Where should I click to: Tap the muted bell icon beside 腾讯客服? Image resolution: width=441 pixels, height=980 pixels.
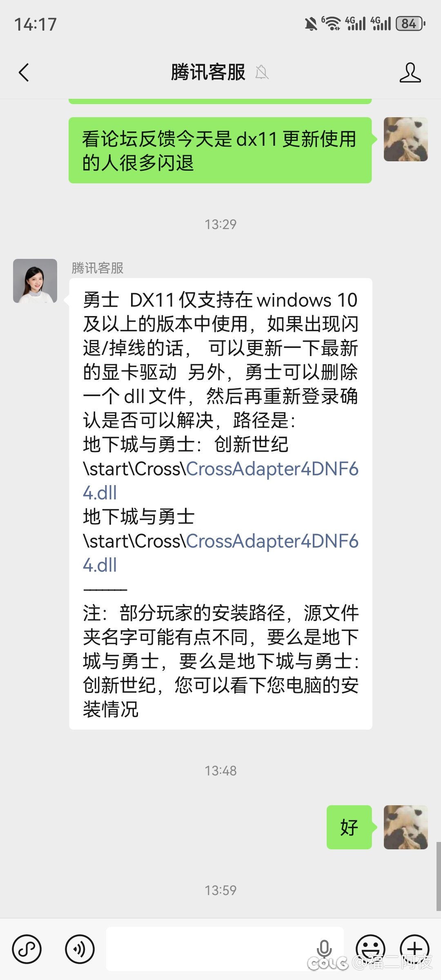pos(262,73)
